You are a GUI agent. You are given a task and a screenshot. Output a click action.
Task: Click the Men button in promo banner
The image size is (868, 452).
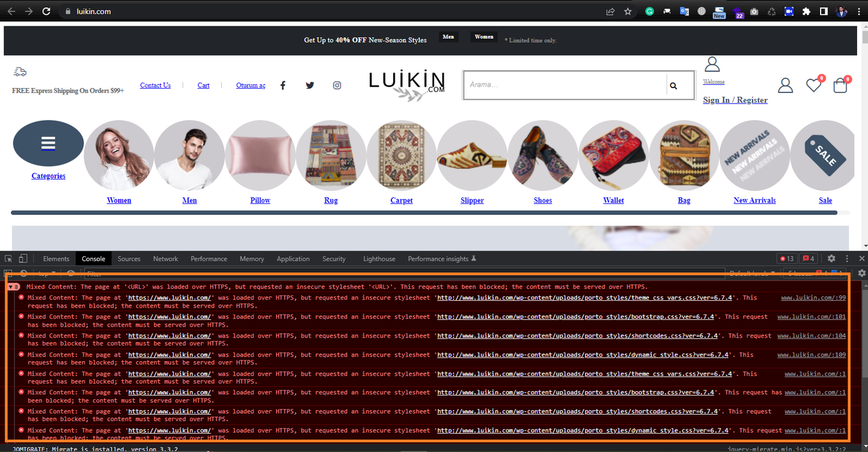pos(448,37)
